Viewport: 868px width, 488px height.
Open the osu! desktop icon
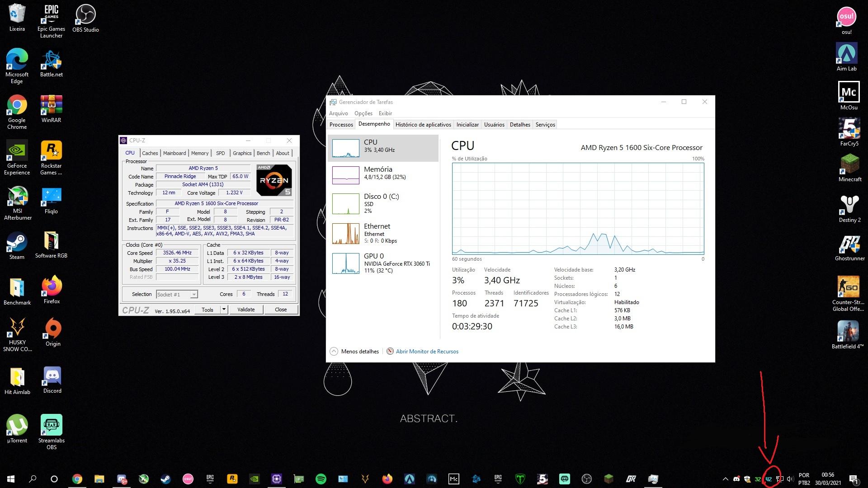[846, 21]
